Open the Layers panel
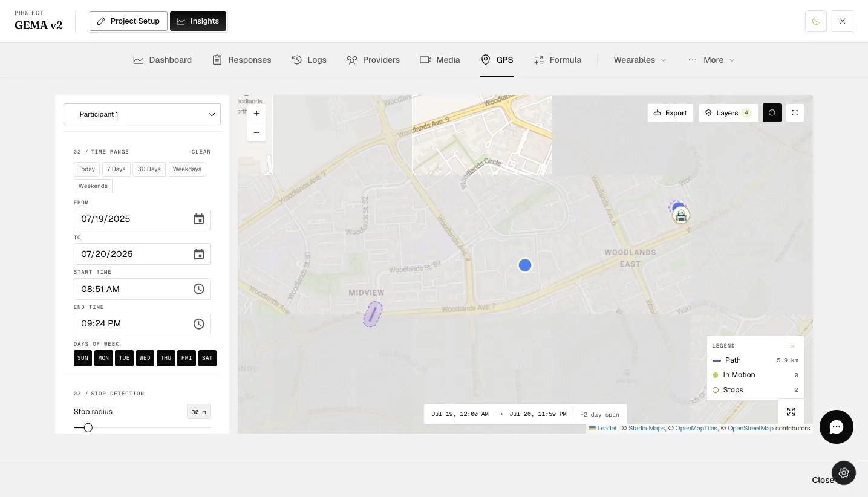This screenshot has width=868, height=497. click(x=728, y=113)
